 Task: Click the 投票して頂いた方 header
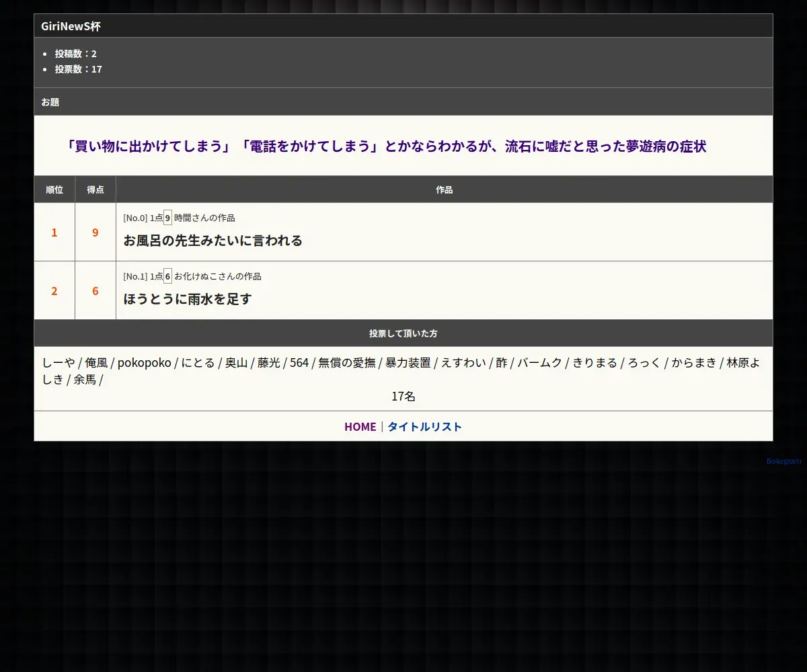point(403,333)
